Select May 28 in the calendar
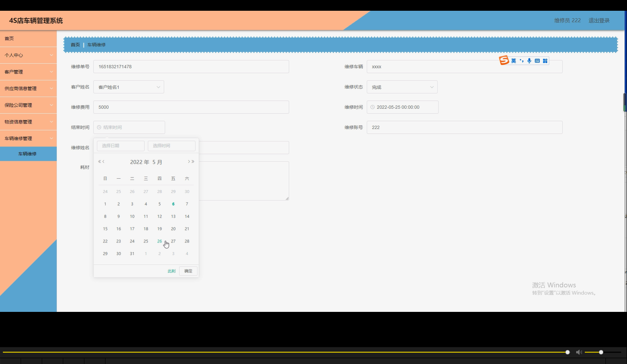 (x=187, y=241)
